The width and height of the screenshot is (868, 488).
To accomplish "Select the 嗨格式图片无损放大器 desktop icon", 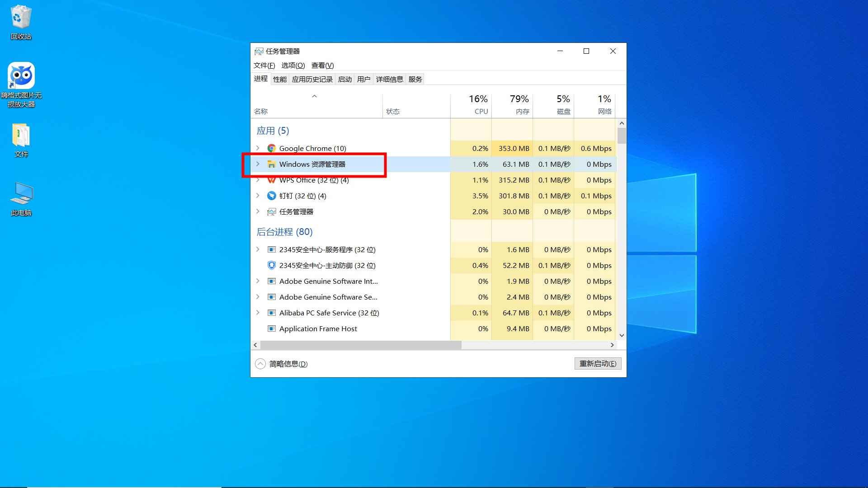I will tap(21, 75).
